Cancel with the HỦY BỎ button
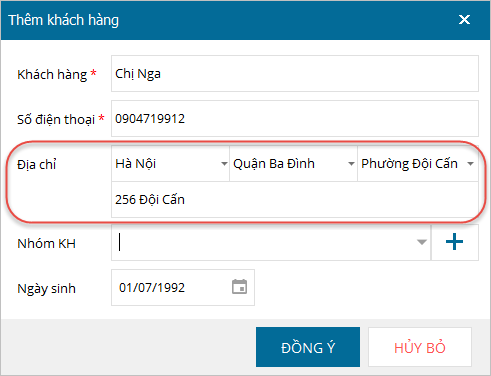The width and height of the screenshot is (491, 376). tap(420, 347)
